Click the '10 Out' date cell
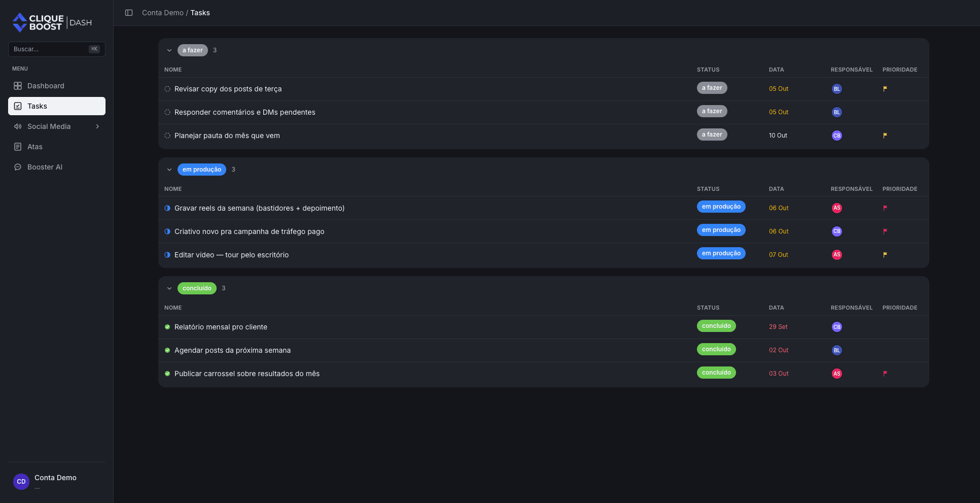 [x=778, y=136]
